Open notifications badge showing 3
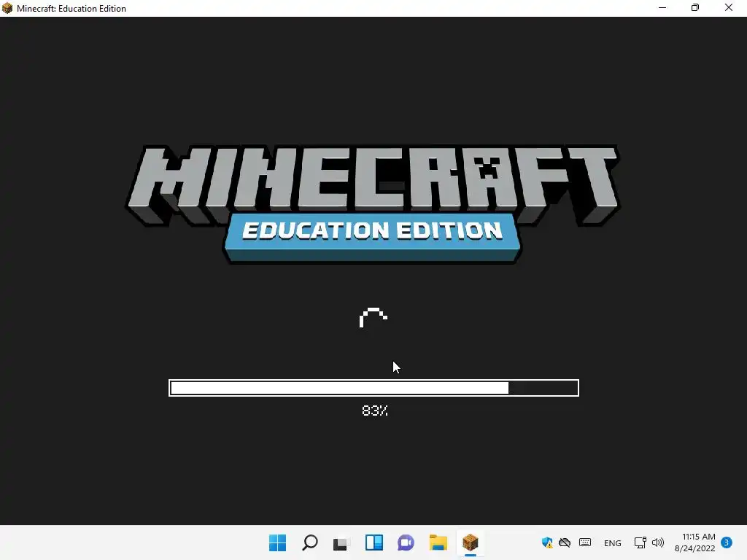Screen dimensions: 747x560 click(x=727, y=542)
